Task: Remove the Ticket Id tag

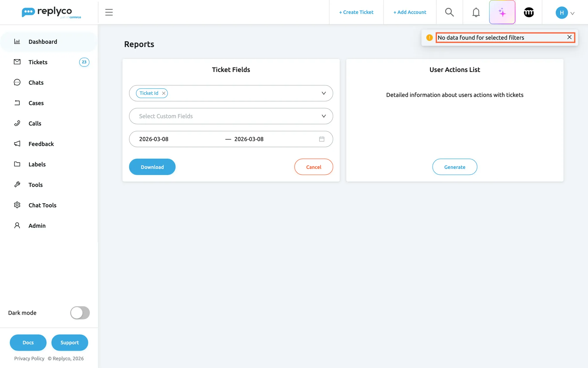Action: (x=164, y=93)
